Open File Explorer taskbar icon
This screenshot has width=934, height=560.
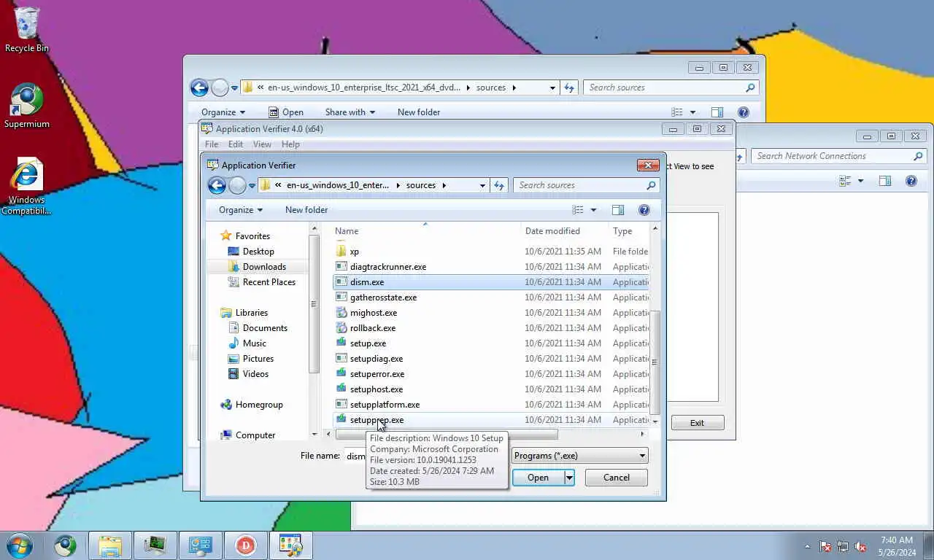110,545
